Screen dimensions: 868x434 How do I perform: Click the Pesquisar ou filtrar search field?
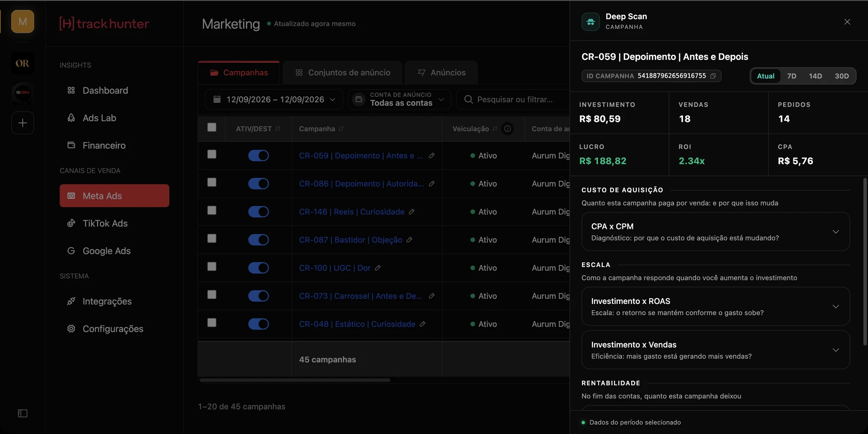click(x=513, y=99)
